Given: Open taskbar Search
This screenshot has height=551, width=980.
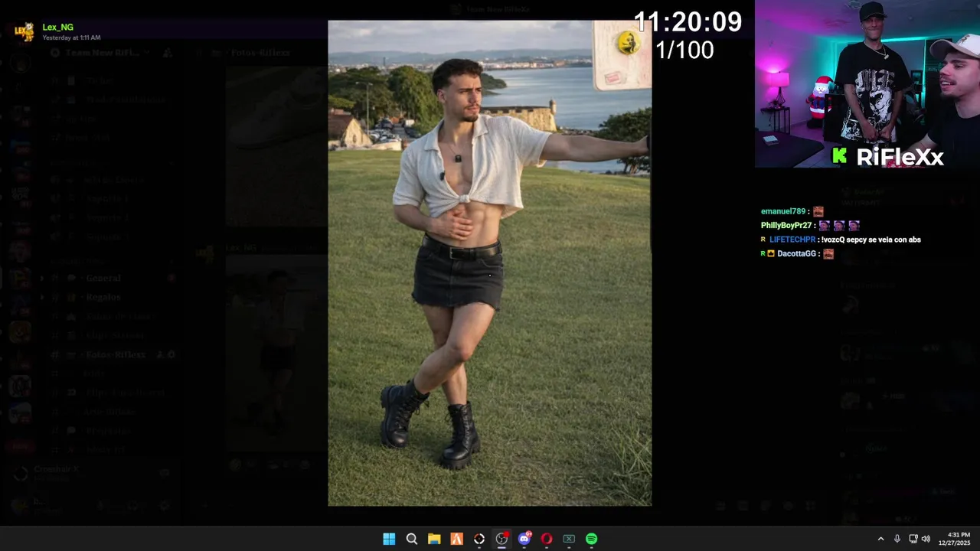Looking at the screenshot, I should [411, 539].
